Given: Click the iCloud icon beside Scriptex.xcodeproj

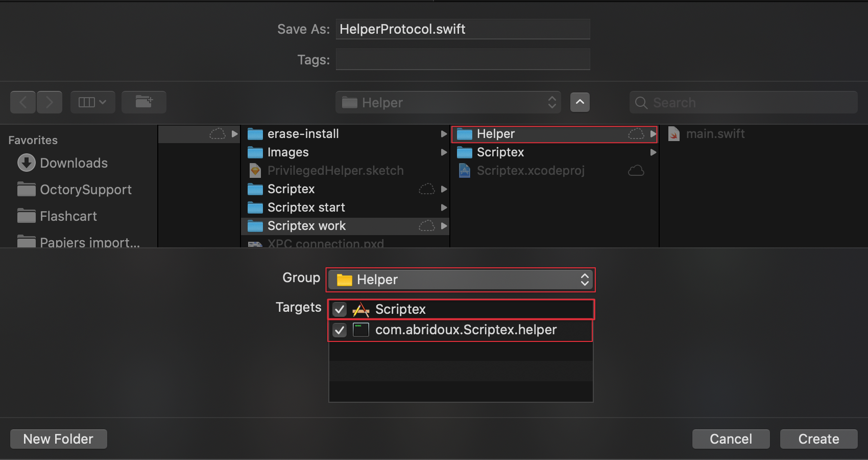Looking at the screenshot, I should tap(636, 171).
